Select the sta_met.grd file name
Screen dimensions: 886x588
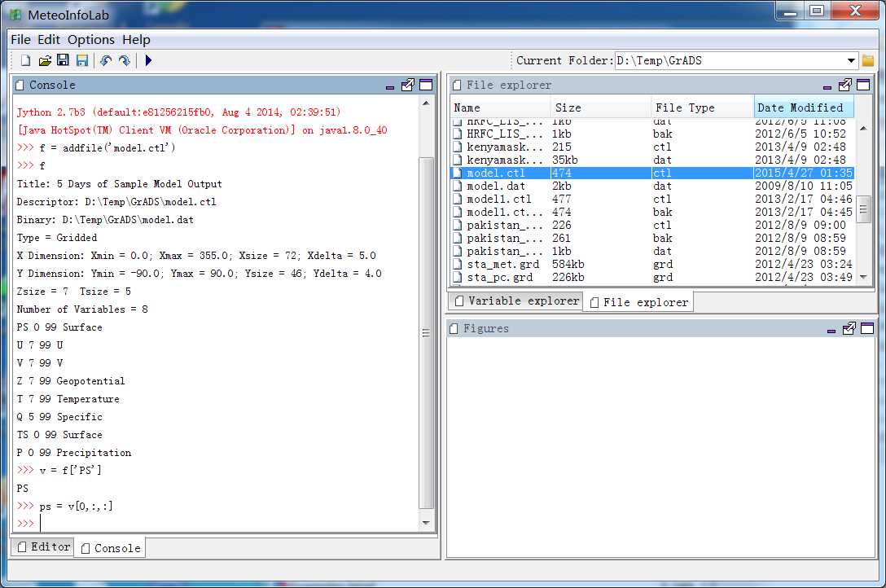pyautogui.click(x=503, y=264)
